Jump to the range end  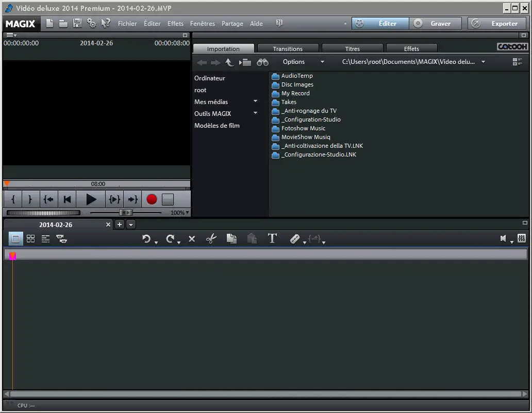click(132, 199)
